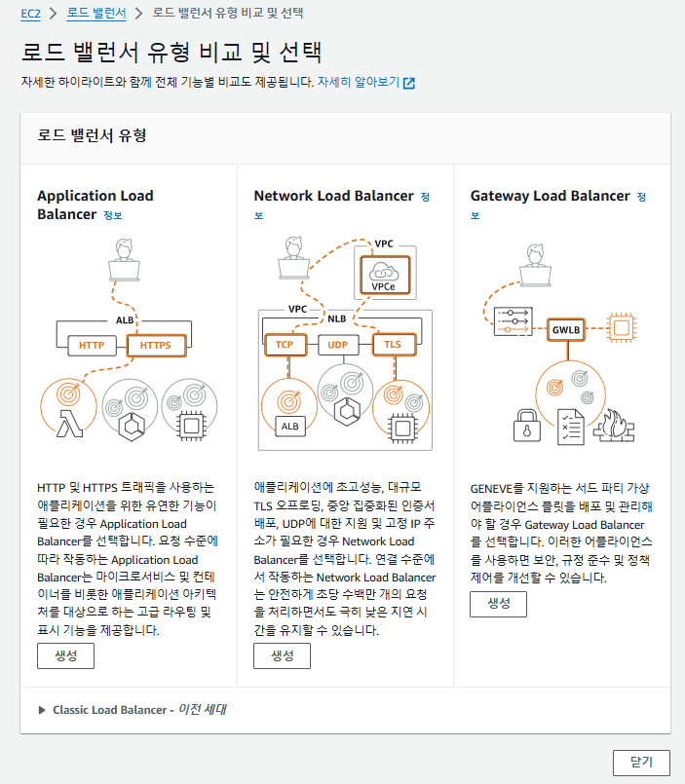Click 생성 under Gateway Load Balancer
The height and width of the screenshot is (784, 685).
pos(498,604)
